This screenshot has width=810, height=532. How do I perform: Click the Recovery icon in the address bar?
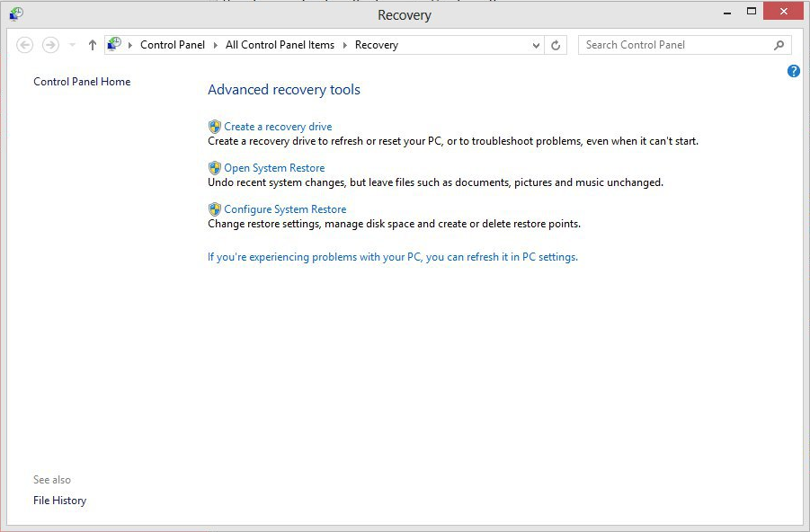click(x=114, y=44)
